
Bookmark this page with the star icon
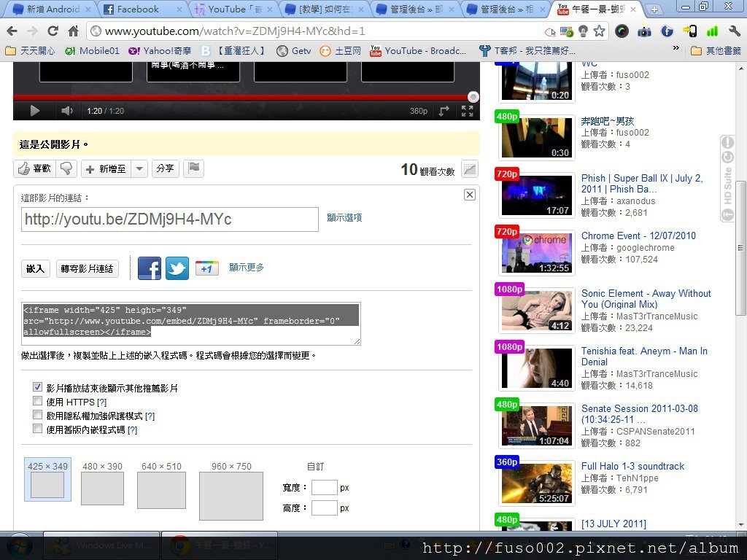(x=600, y=31)
